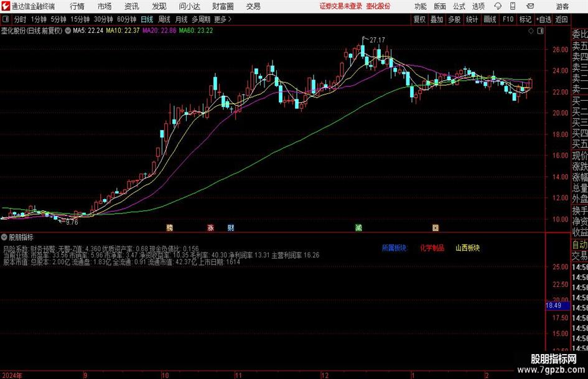Click the Tongdaxin red logo icon
Viewport: 588px width, 379px height.
click(6, 6)
